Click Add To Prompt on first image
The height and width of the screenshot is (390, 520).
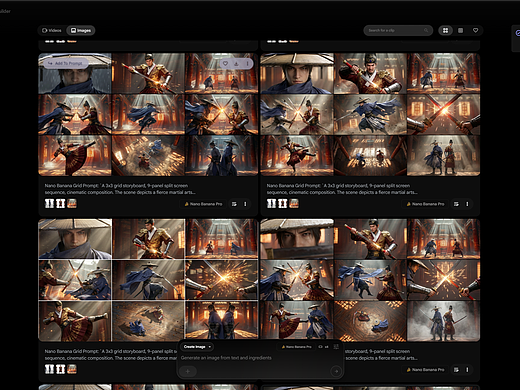point(65,63)
